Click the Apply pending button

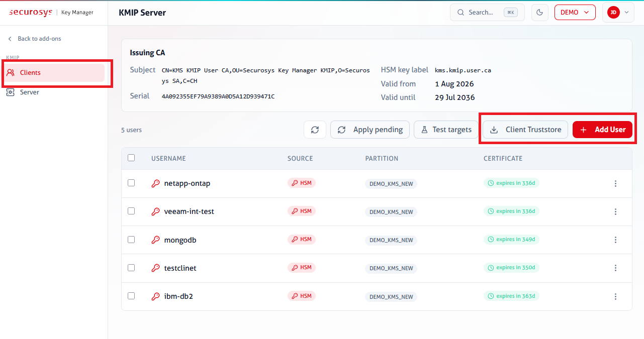click(370, 130)
